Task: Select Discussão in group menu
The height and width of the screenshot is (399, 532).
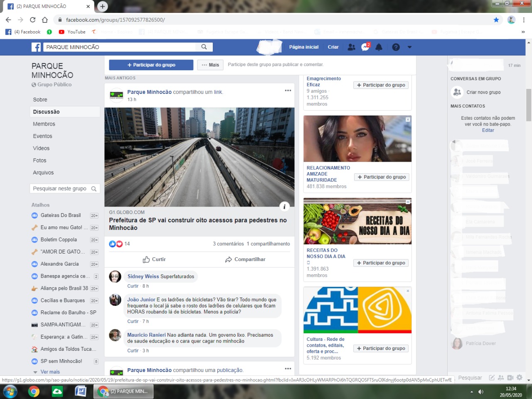Action: tap(65, 112)
